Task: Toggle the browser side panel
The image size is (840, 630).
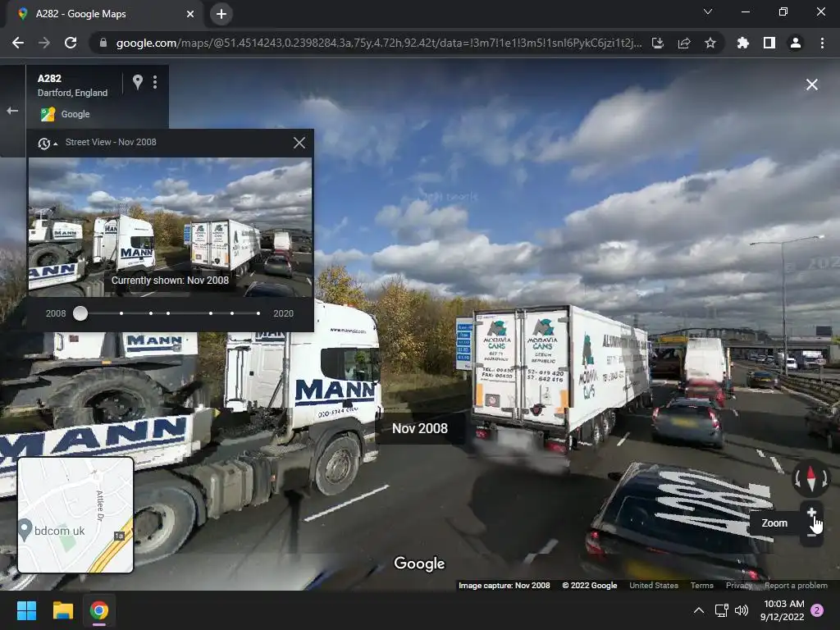Action: (769, 43)
